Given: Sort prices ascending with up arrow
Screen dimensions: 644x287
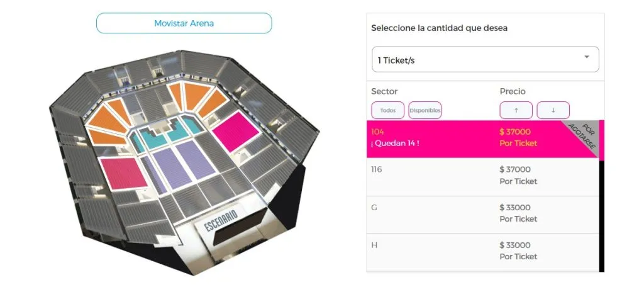Looking at the screenshot, I should [516, 110].
